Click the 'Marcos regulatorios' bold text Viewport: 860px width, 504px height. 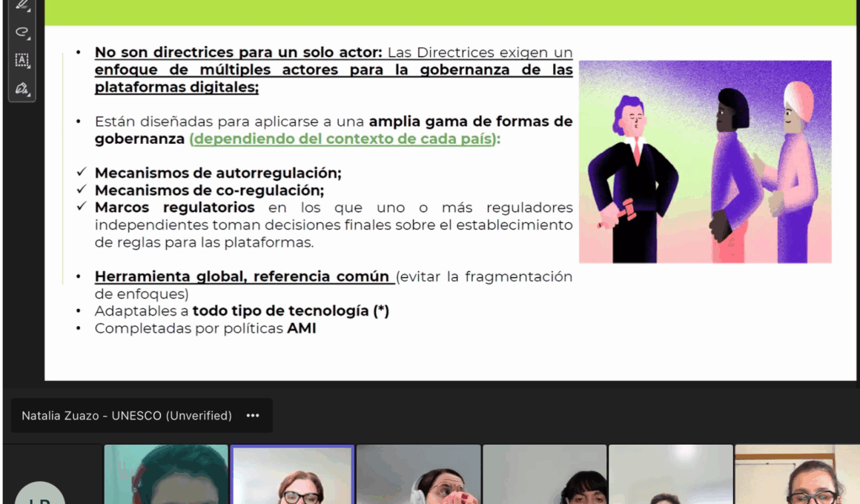[x=174, y=207]
